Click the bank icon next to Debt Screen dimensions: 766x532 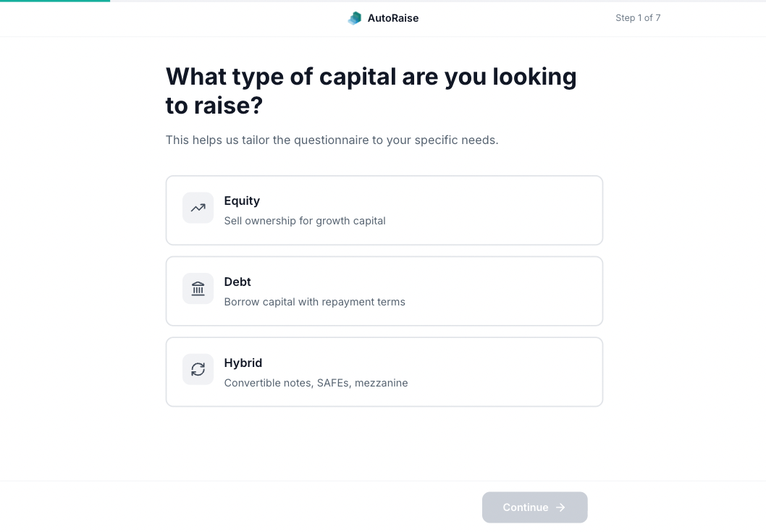[198, 289]
